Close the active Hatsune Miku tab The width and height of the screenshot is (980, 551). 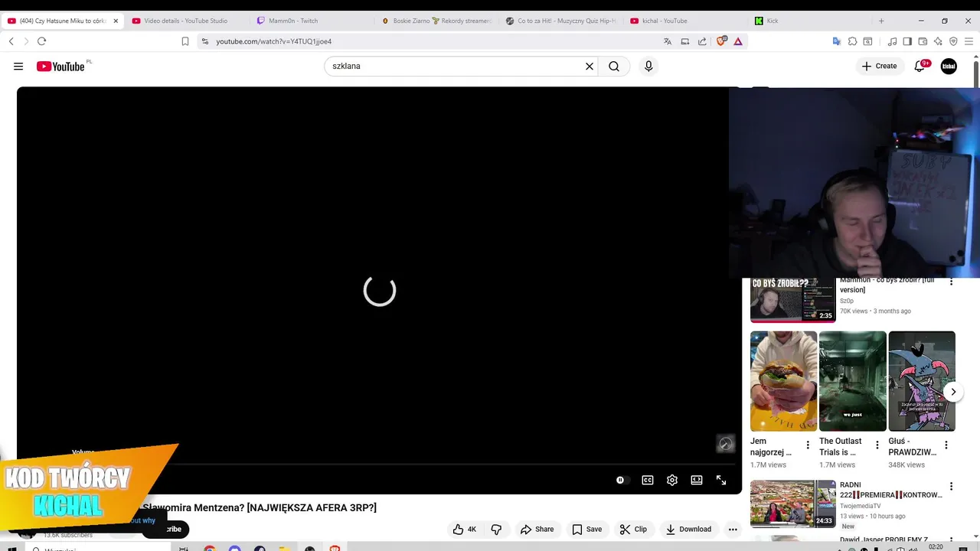point(116,21)
